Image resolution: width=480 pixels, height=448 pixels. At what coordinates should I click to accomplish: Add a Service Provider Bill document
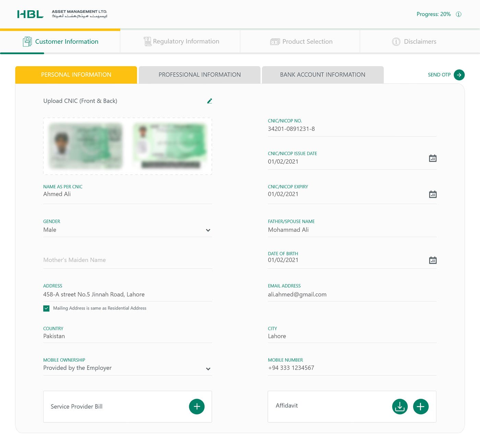point(197,407)
